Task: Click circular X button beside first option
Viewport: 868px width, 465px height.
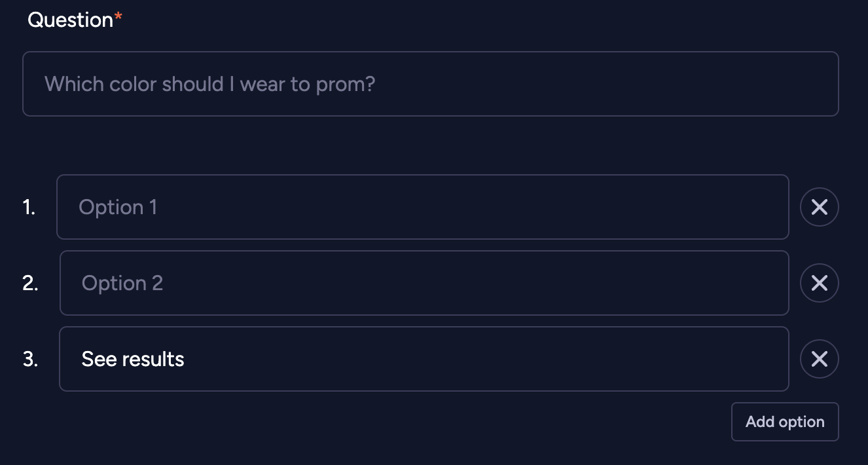Action: point(819,207)
